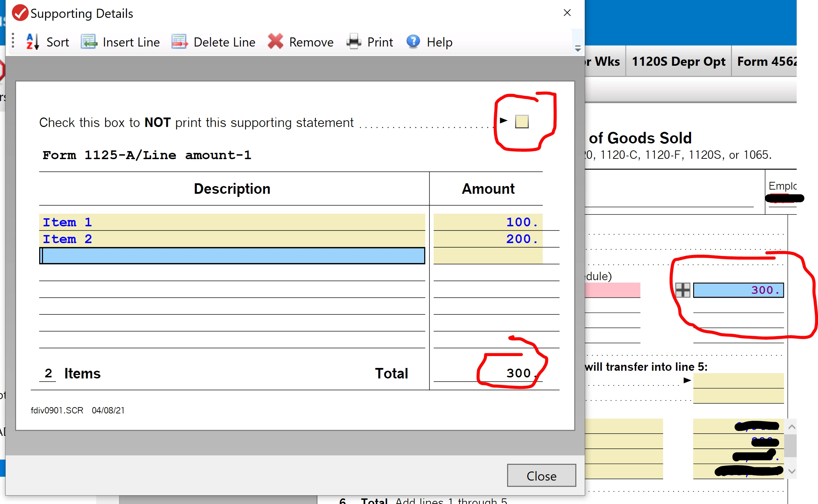
Task: Expand the toolbar overflow arrow
Action: [578, 48]
